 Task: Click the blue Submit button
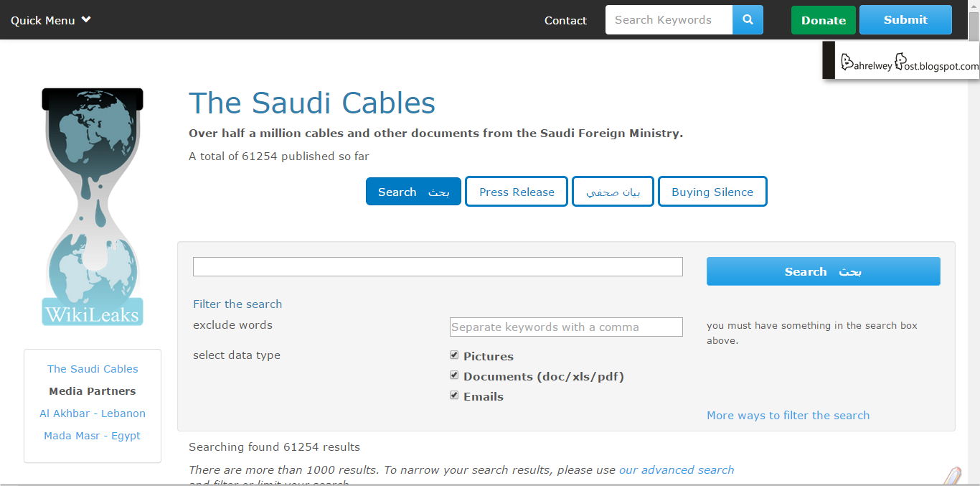[905, 20]
